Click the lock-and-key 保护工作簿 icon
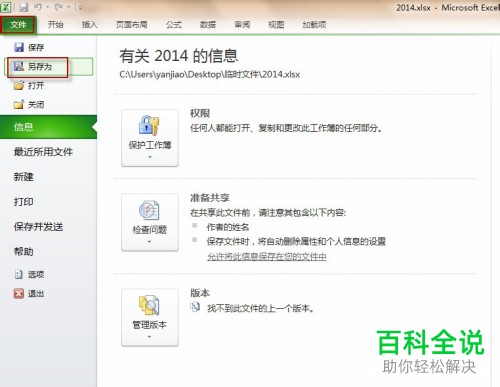Viewport: 500px width, 387px height. pyautogui.click(x=149, y=125)
